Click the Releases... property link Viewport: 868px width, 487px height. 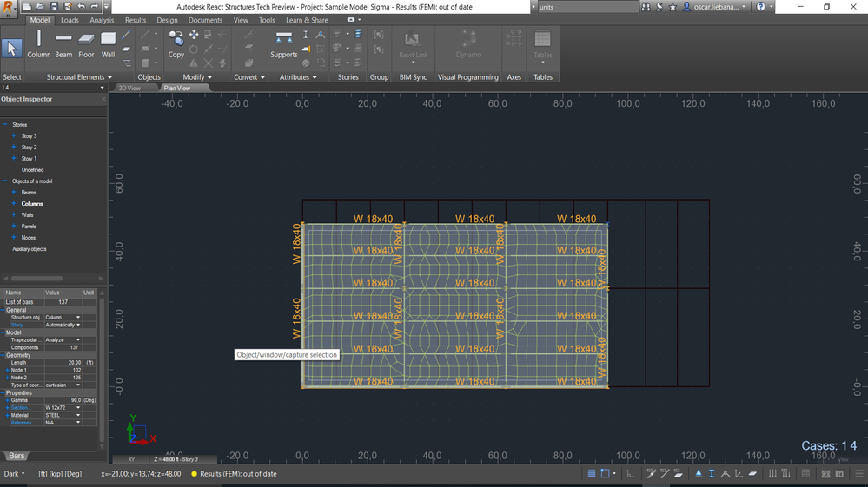click(x=22, y=423)
